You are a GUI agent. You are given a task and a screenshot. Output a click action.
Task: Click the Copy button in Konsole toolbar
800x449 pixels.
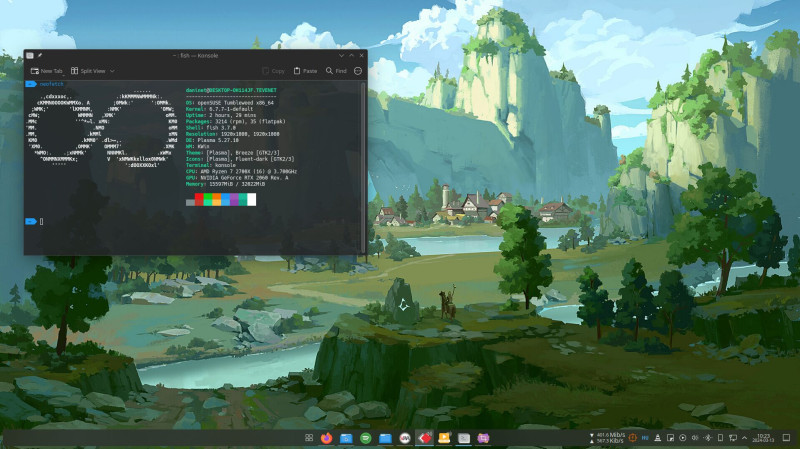click(x=273, y=71)
